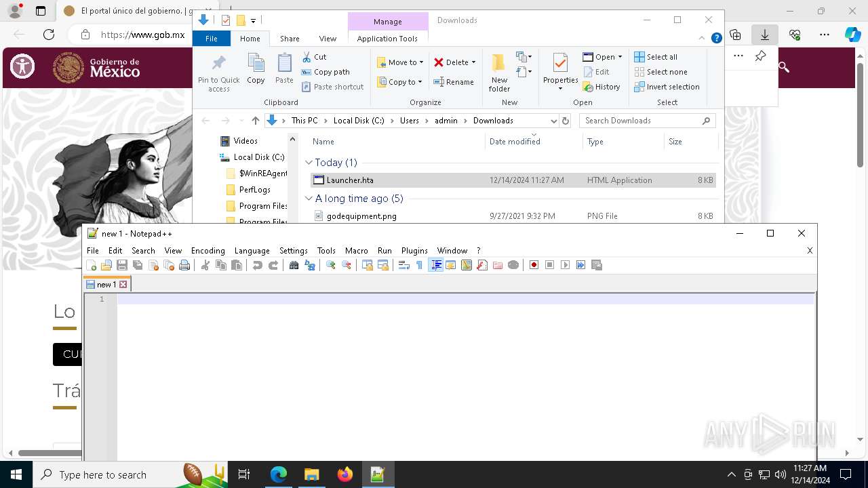Toggle the Indent guide icon in Notepad++

coord(436,265)
